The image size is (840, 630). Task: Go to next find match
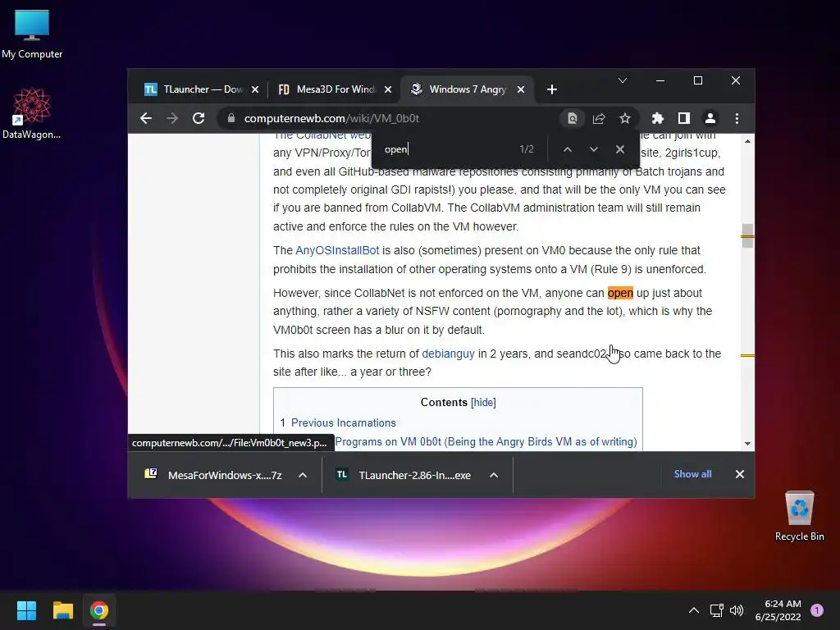click(x=594, y=149)
